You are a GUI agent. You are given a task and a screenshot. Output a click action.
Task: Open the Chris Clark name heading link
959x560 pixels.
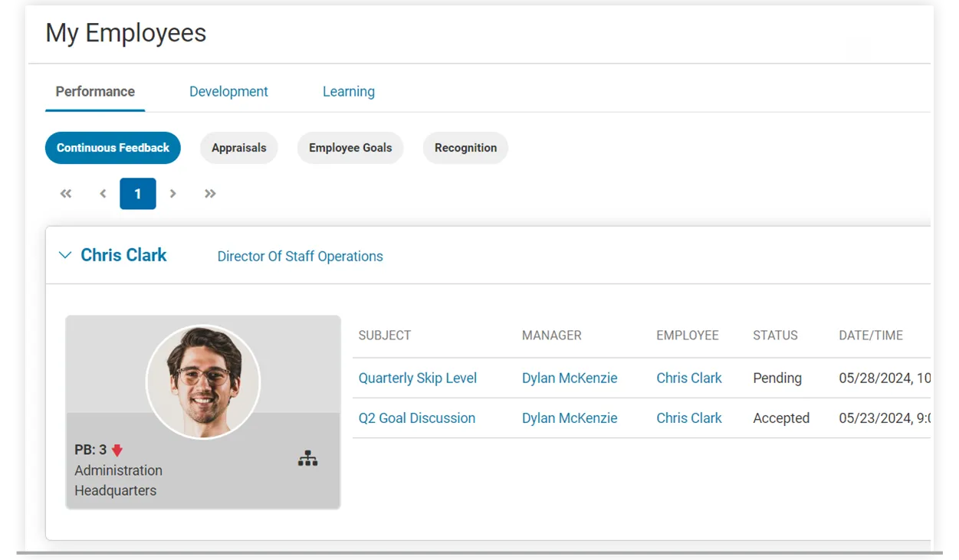point(123,255)
